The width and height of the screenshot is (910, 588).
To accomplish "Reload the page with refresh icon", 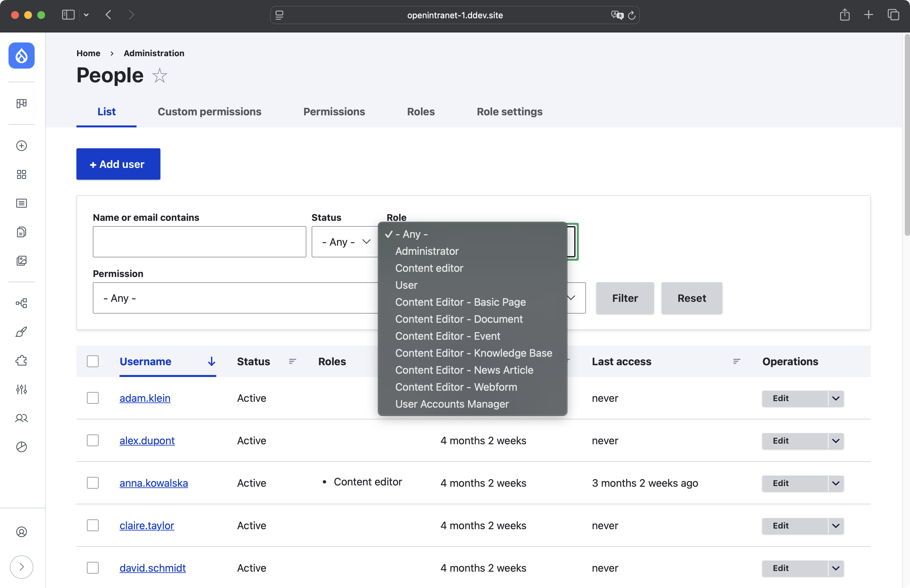I will [632, 15].
